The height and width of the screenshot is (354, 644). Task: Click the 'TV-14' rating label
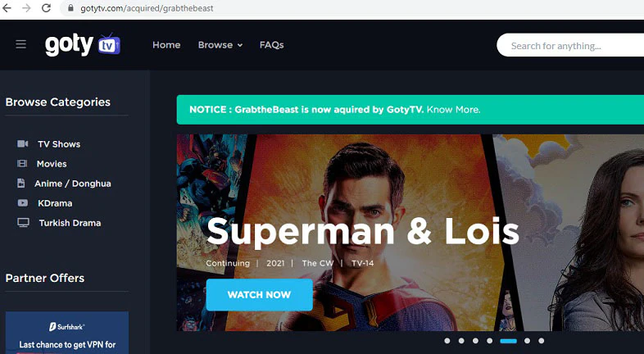tap(362, 263)
